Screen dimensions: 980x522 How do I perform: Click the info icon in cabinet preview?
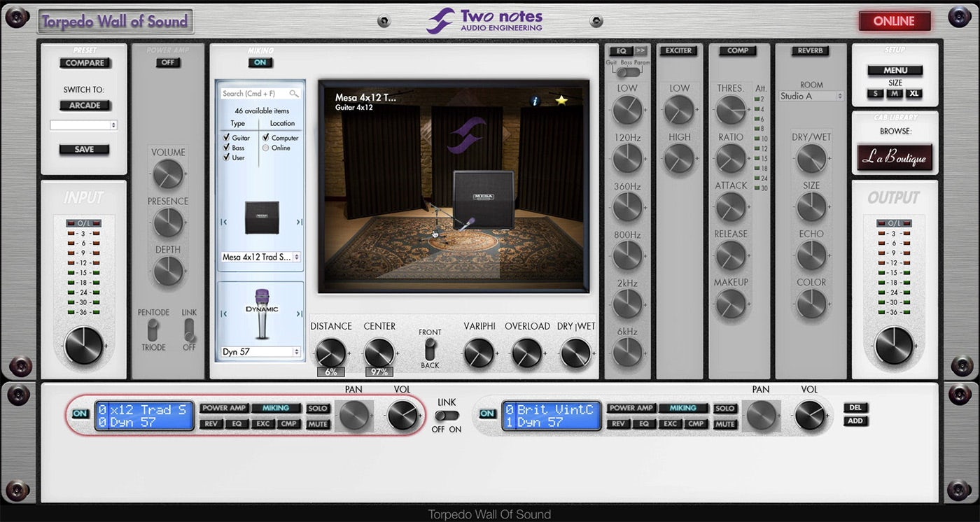click(x=535, y=101)
